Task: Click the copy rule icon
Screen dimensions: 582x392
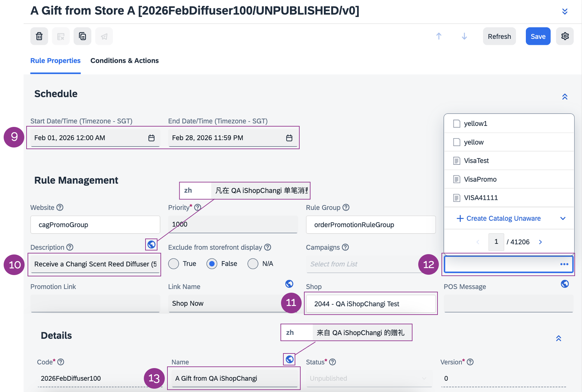Action: coord(82,36)
